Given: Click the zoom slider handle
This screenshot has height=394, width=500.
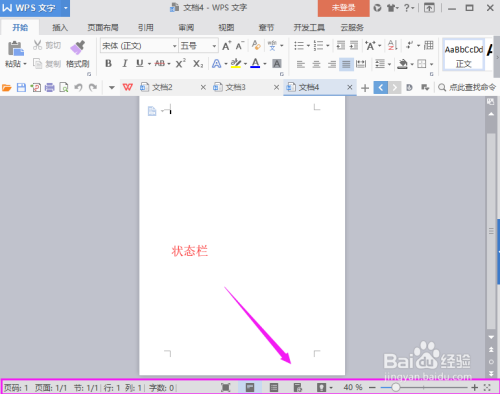Looking at the screenshot, I should (395, 387).
